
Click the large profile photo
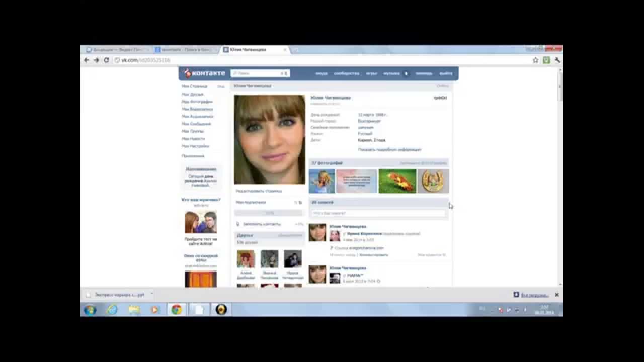click(270, 139)
